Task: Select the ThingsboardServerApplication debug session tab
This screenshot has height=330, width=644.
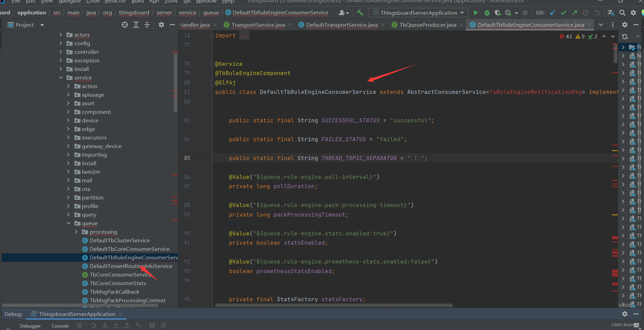Action: click(x=77, y=314)
